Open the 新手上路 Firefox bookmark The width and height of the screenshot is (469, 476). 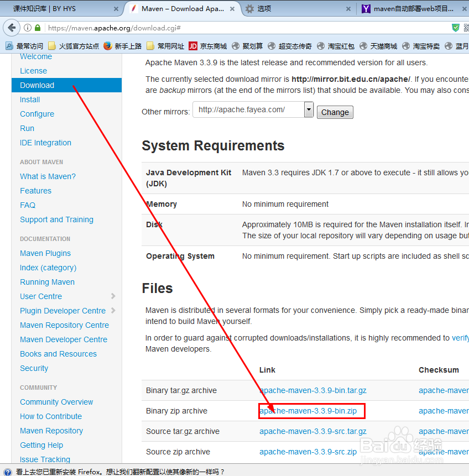pos(122,46)
